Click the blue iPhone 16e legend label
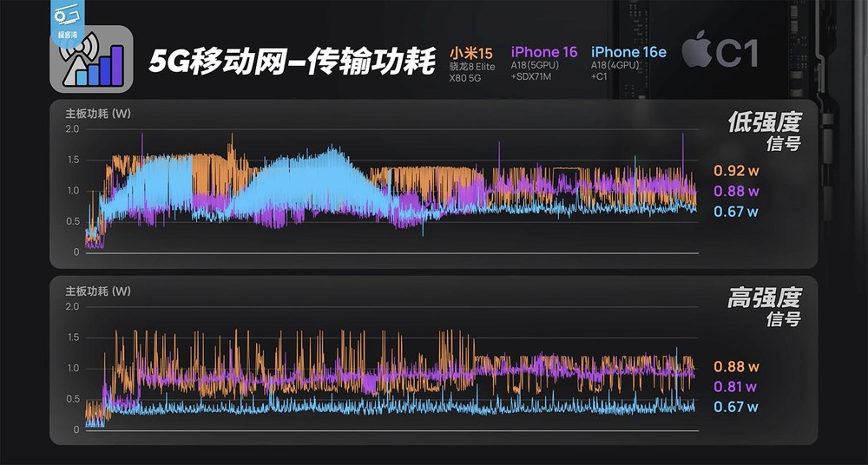868x465 pixels. (x=628, y=53)
